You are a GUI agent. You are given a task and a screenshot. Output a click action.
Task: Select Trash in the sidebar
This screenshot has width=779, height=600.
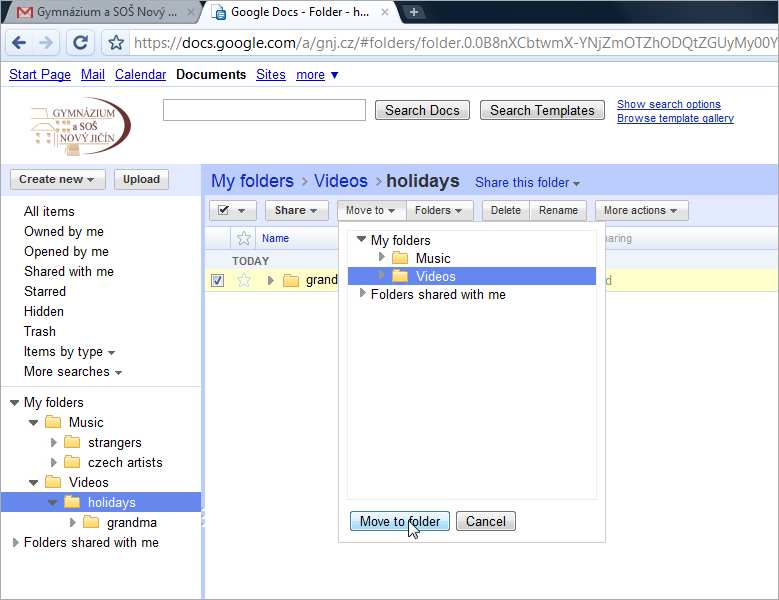pos(40,331)
